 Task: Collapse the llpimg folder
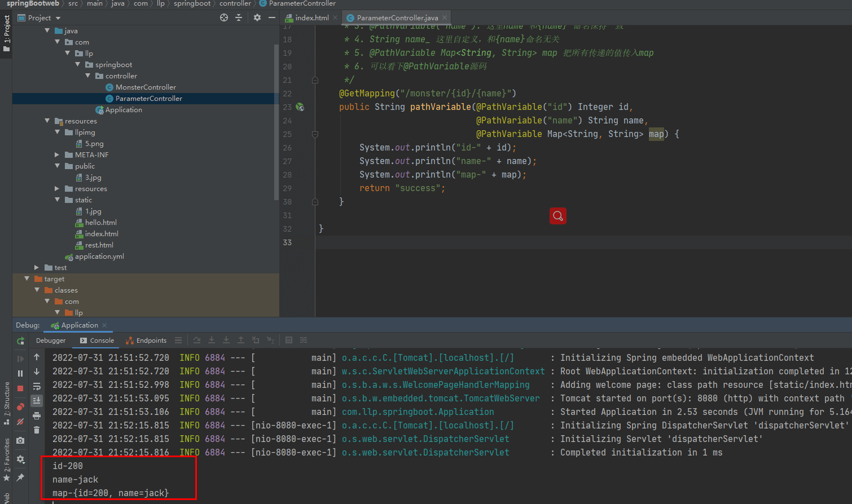click(58, 132)
